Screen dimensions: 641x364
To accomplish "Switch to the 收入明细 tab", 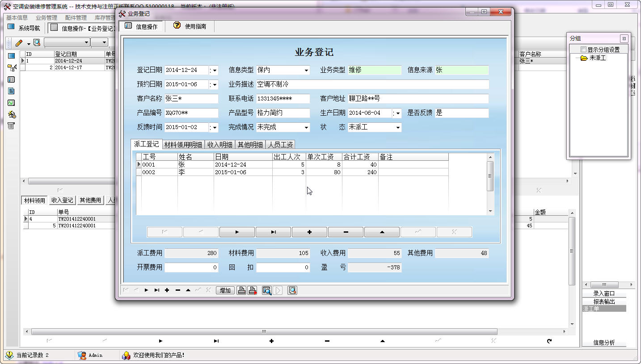I will pos(220,145).
